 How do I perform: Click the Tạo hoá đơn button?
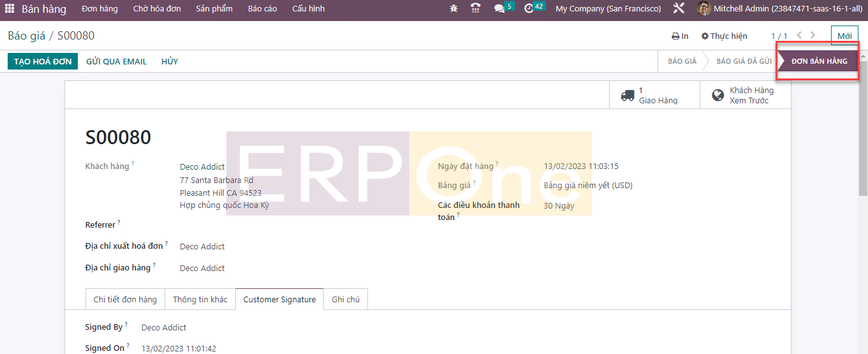coord(42,61)
